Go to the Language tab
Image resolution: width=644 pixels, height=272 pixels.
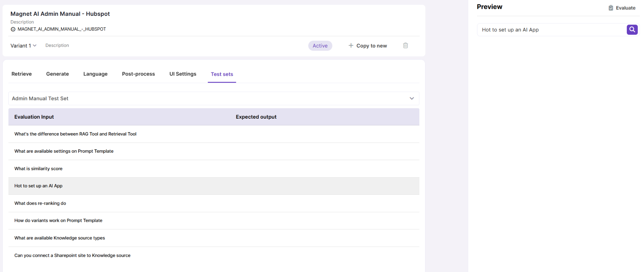(95, 74)
